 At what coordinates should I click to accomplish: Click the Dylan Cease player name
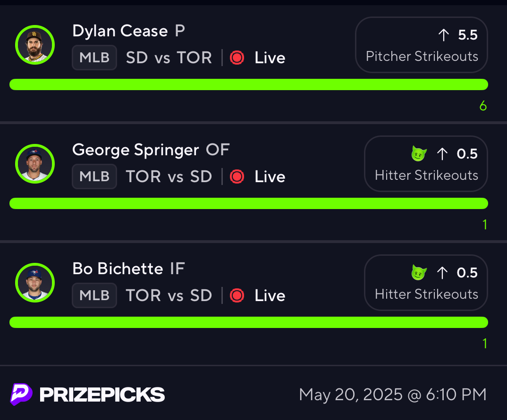(120, 31)
